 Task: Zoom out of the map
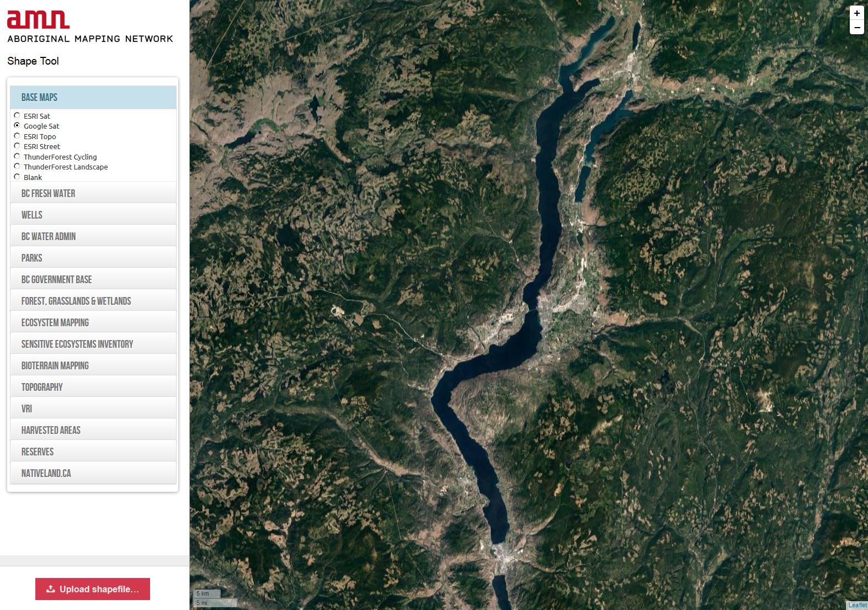pos(856,28)
